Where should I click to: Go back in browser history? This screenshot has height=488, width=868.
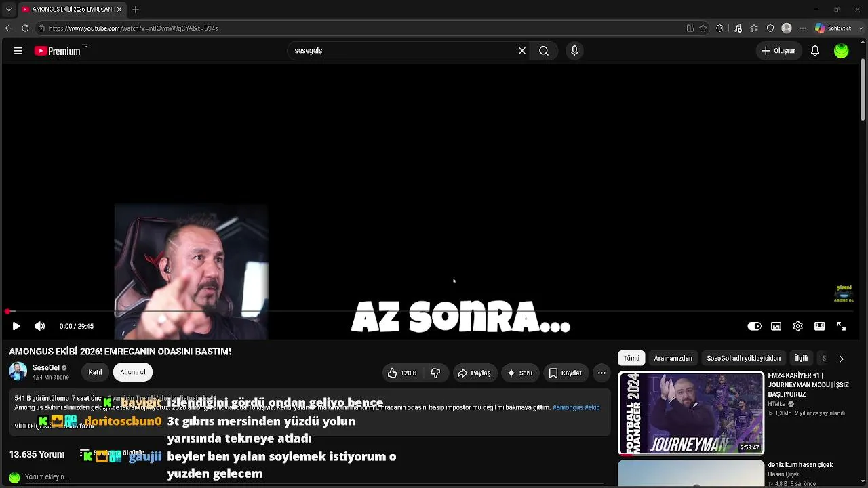pyautogui.click(x=9, y=28)
